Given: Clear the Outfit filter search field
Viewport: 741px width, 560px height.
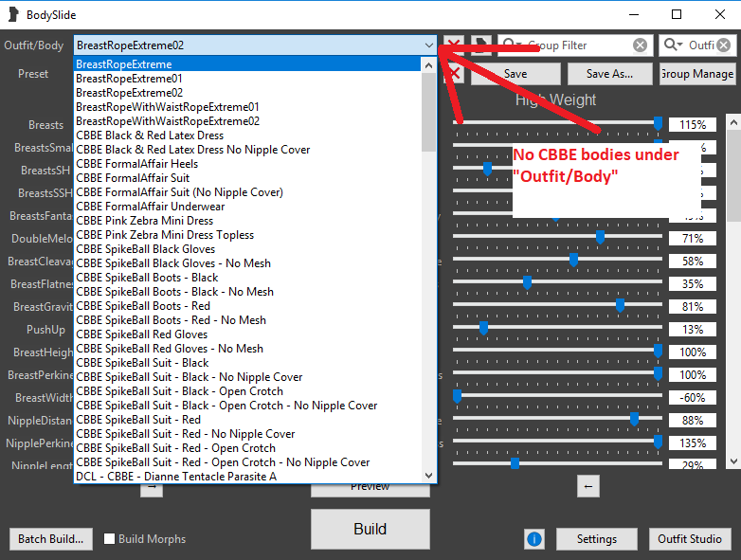Looking at the screenshot, I should click(724, 45).
